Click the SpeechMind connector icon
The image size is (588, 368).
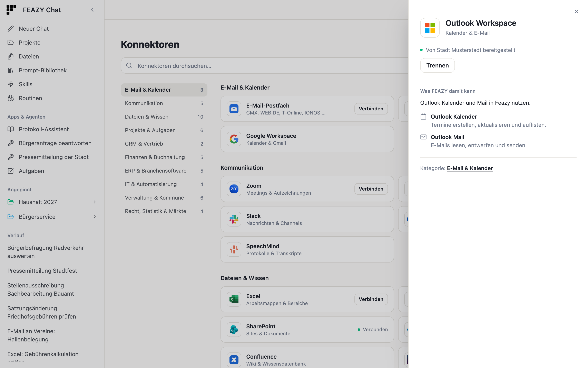coord(234,249)
